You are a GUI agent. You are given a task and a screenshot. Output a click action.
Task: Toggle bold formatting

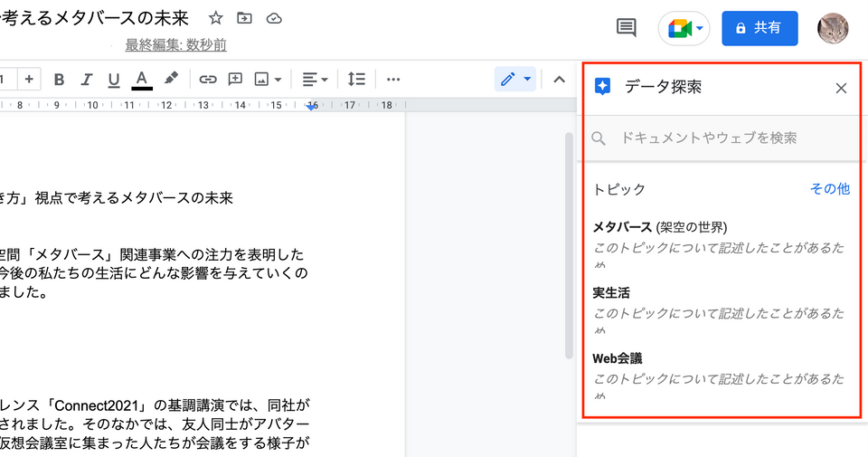(x=59, y=80)
